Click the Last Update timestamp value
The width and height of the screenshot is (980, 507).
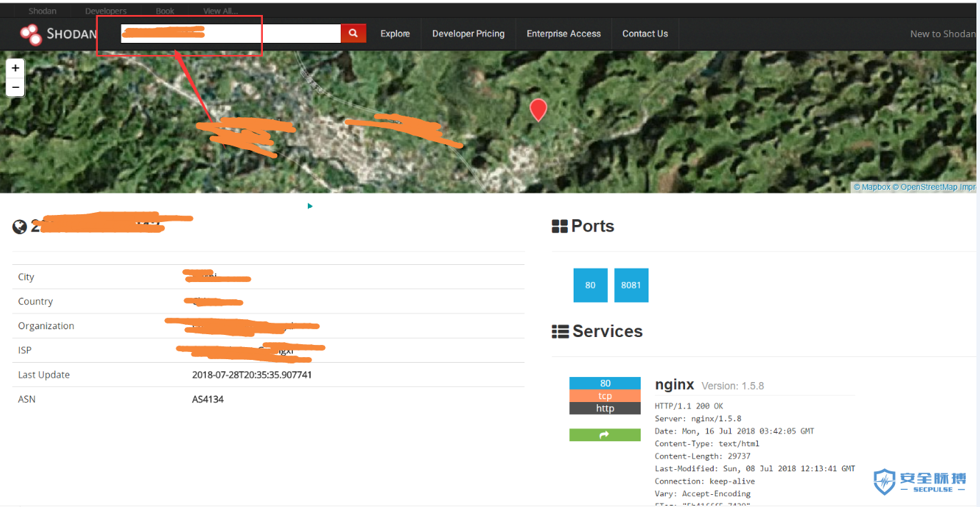(251, 375)
